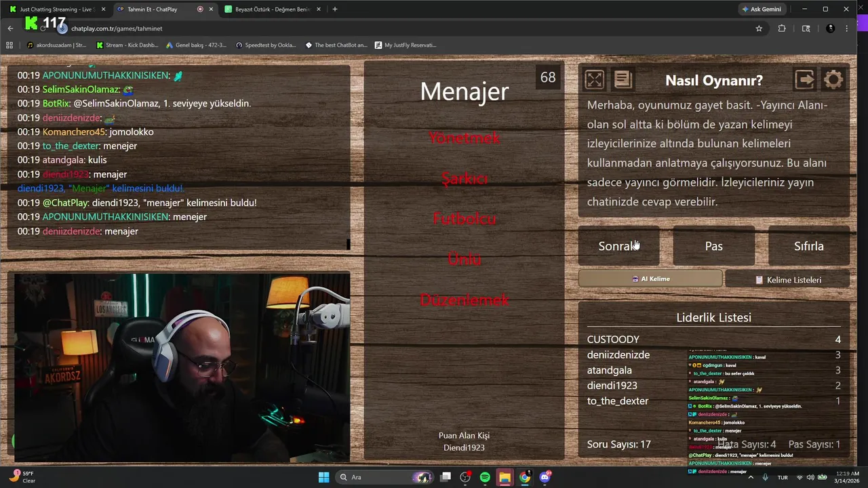Click to_the_dexter in the leaderboard
The image size is (868, 488).
pyautogui.click(x=618, y=401)
